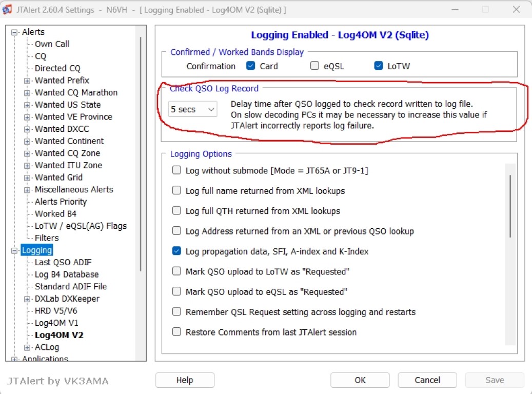This screenshot has width=532, height=394.
Task: Expand the Wanted Grid node
Action: pos(27,178)
